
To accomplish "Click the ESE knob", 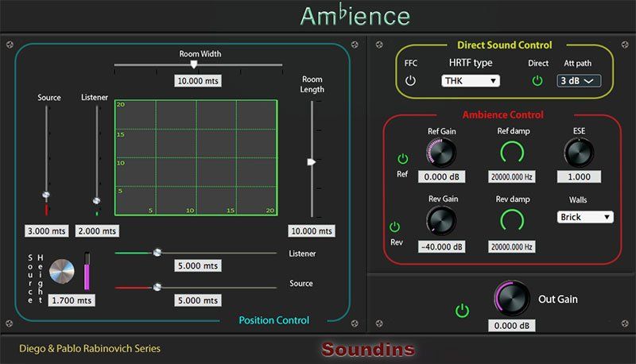I will tap(579, 153).
